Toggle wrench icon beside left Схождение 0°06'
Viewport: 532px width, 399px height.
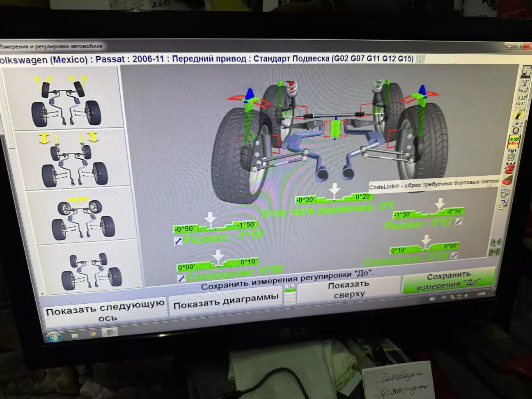(181, 279)
